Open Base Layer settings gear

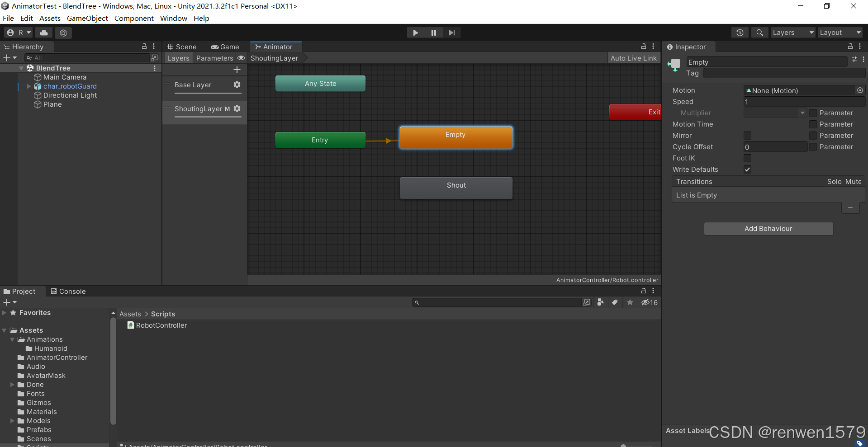pos(237,85)
